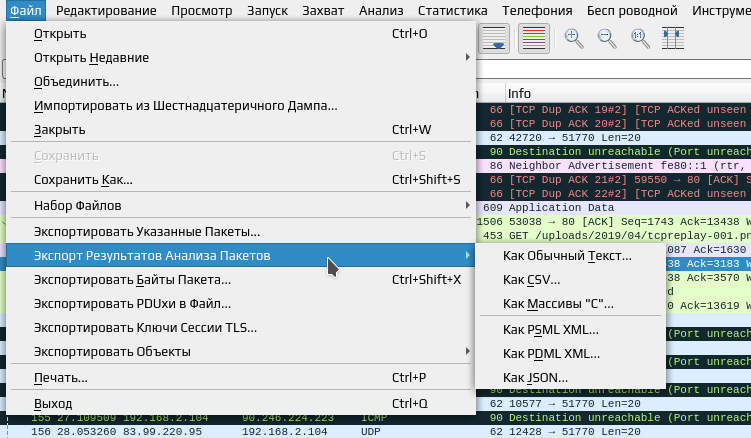The width and height of the screenshot is (751, 438).
Task: Click source address 83.99.220.95
Action: [x=162, y=431]
